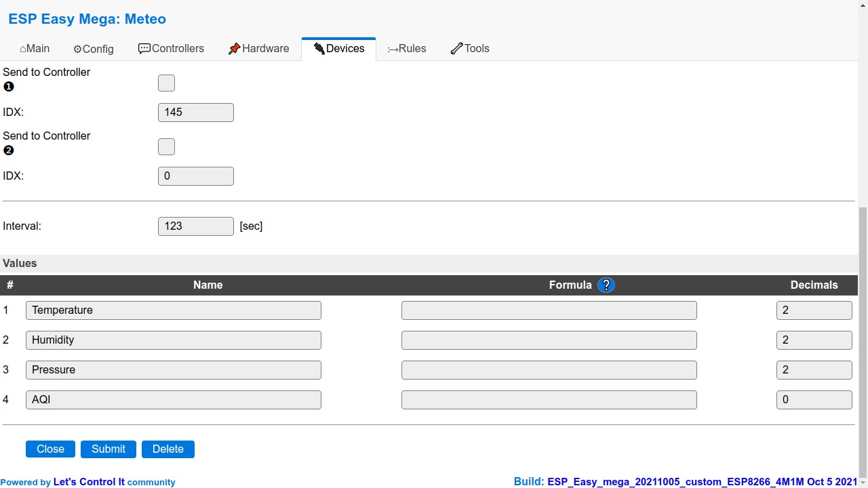The height and width of the screenshot is (488, 868).
Task: Enable Send to Controller 1 checkbox
Action: (166, 83)
